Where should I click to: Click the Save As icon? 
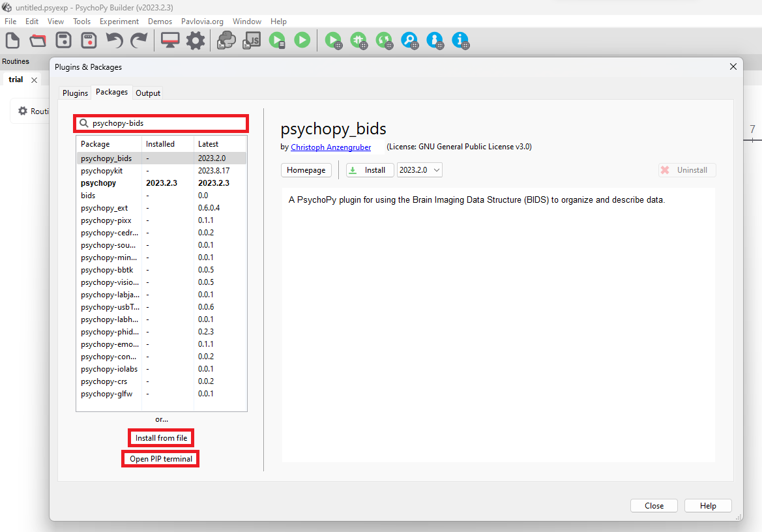[89, 40]
